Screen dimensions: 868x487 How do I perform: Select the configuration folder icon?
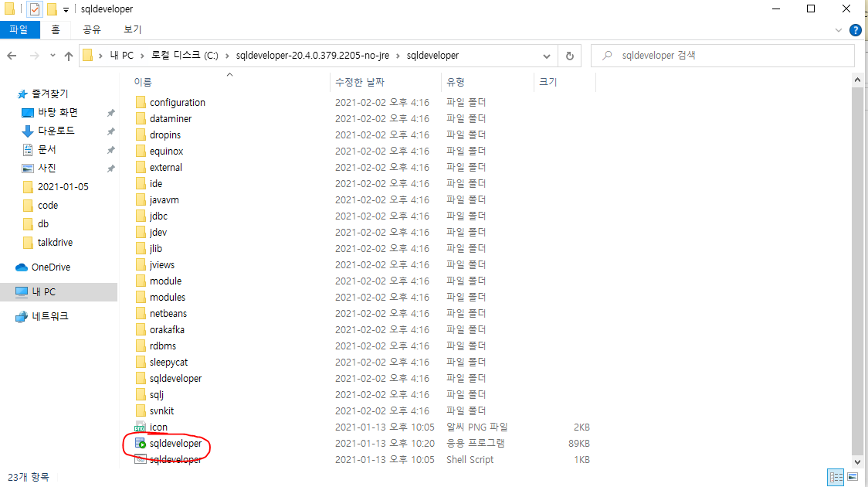(x=141, y=103)
